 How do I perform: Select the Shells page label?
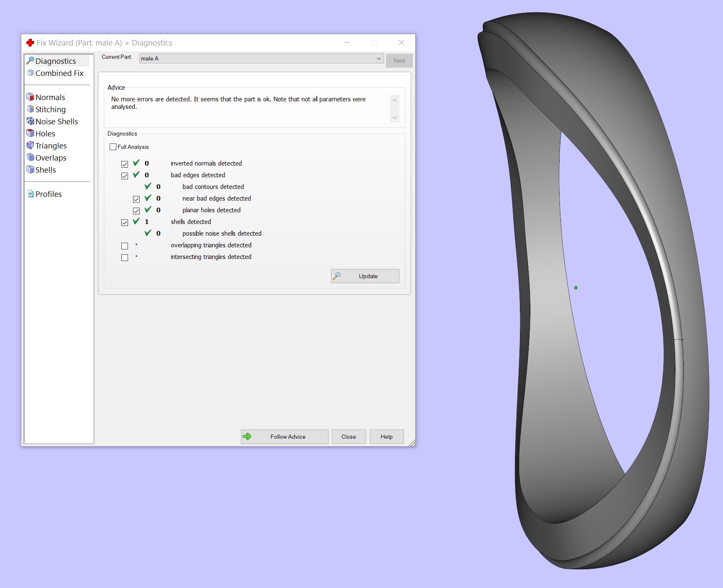46,170
